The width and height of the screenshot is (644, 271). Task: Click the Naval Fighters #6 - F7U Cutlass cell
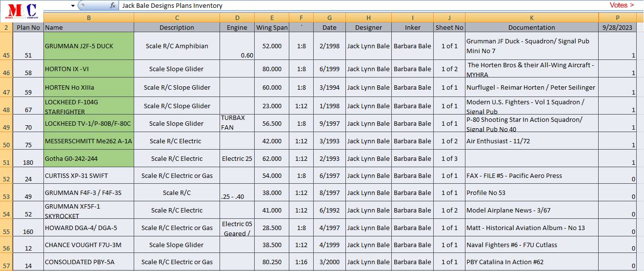point(532,245)
